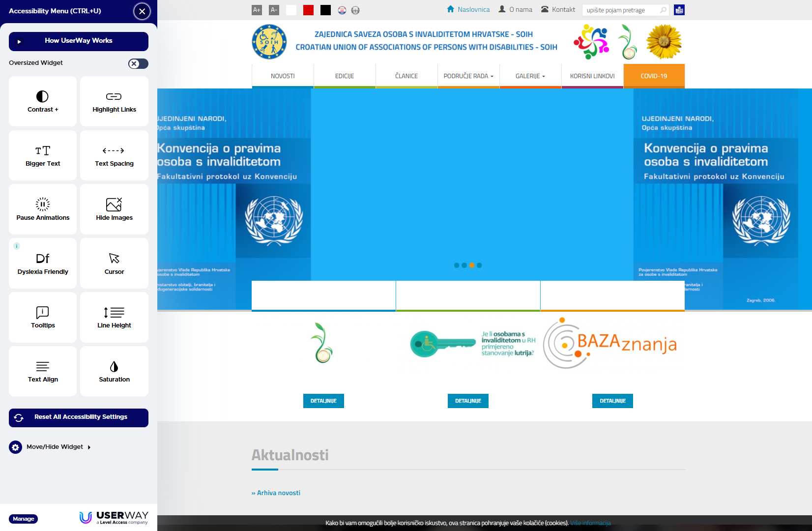
Task: Toggle the Cursor accessibility option
Action: [x=114, y=264]
